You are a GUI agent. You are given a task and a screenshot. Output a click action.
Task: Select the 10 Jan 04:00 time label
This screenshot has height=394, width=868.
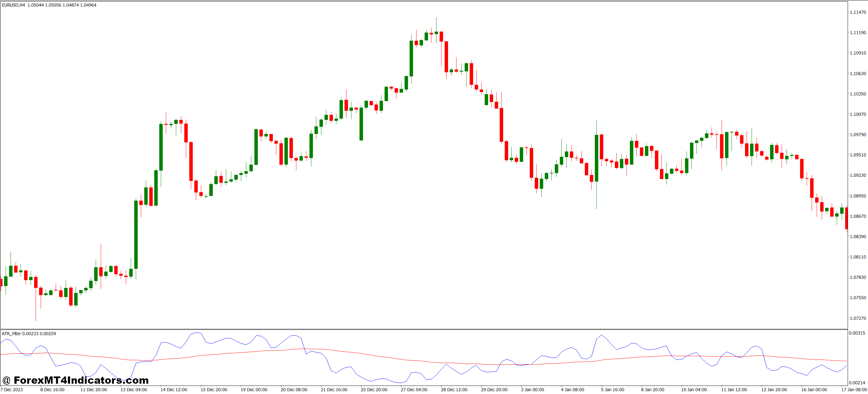(694, 390)
